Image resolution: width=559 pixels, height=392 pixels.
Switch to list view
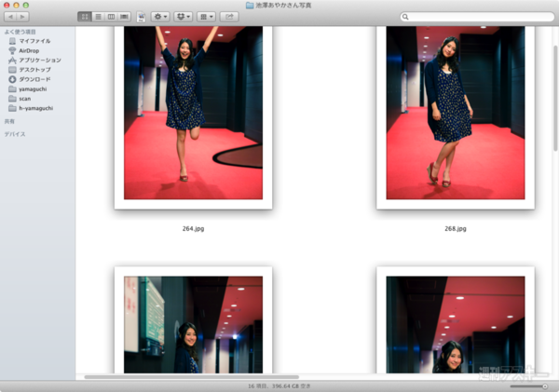[x=98, y=17]
